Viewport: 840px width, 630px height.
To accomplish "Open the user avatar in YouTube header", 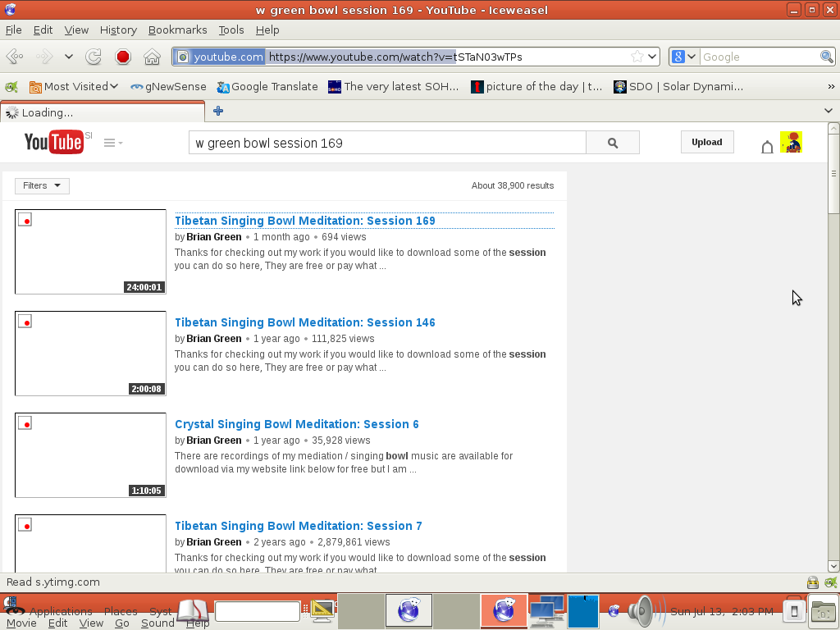I will pyautogui.click(x=791, y=143).
